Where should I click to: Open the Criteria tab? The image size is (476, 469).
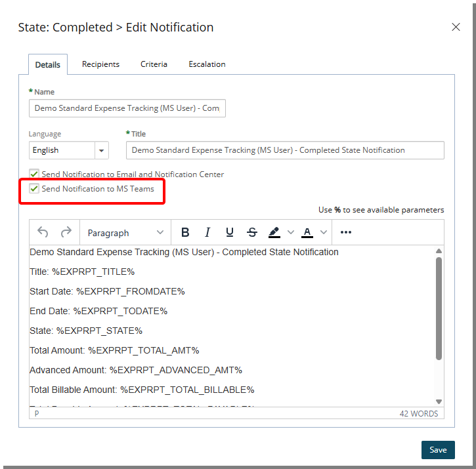(154, 64)
